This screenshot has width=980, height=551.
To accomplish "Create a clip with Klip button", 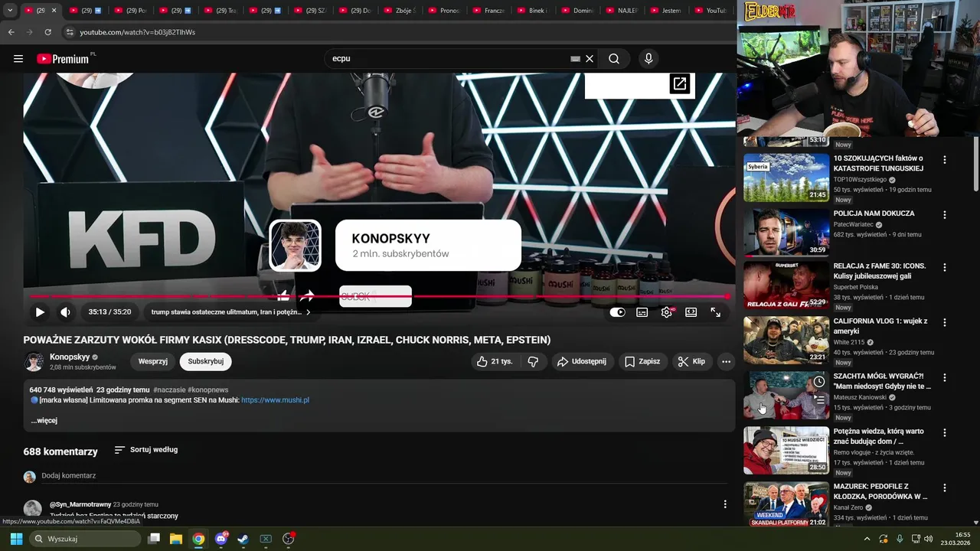I will [691, 361].
